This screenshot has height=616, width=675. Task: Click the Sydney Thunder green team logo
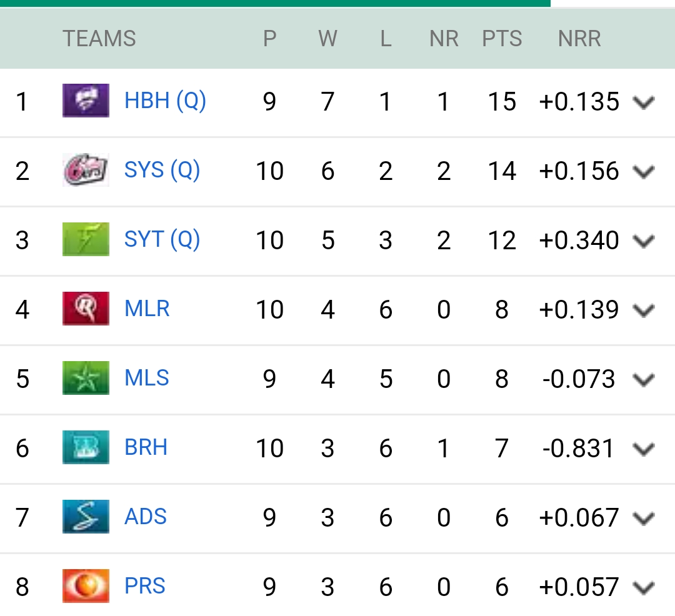pyautogui.click(x=86, y=239)
